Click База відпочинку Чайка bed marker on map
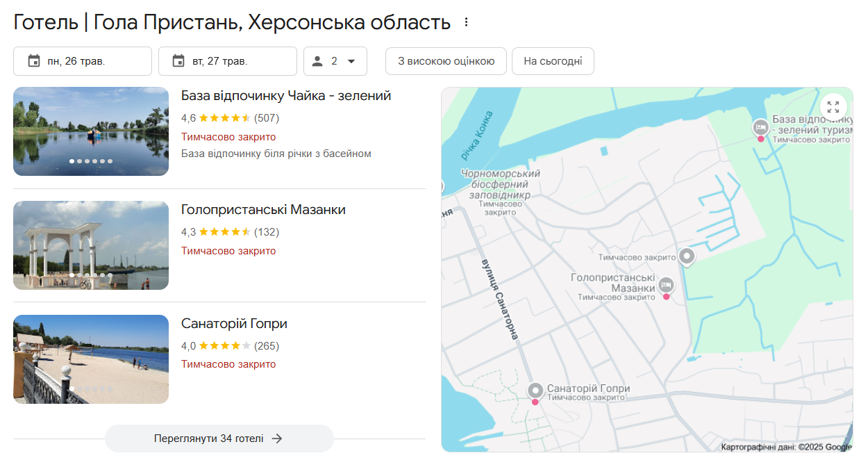The image size is (868, 458). click(760, 128)
